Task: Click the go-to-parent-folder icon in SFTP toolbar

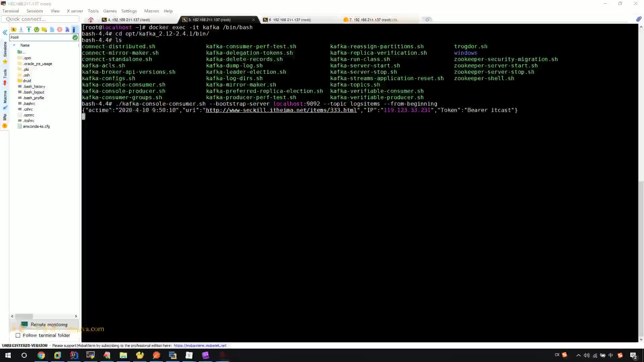Action: pyautogui.click(x=14, y=29)
